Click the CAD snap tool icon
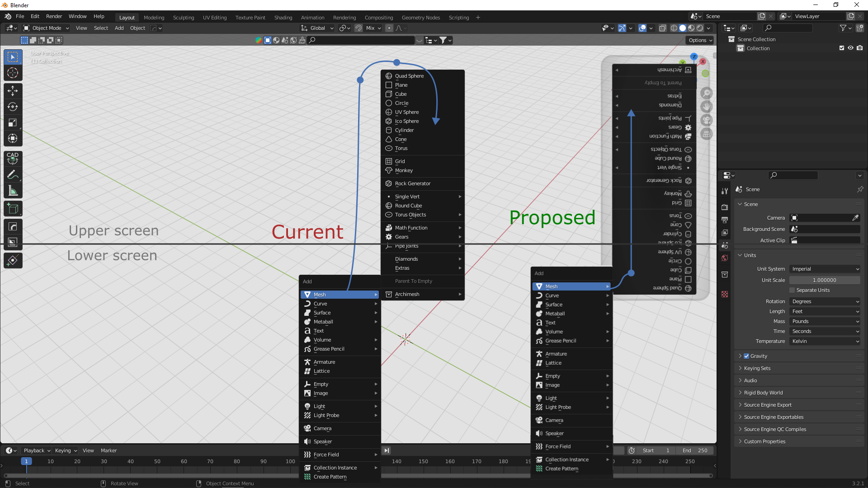868x488 pixels. coord(13,159)
